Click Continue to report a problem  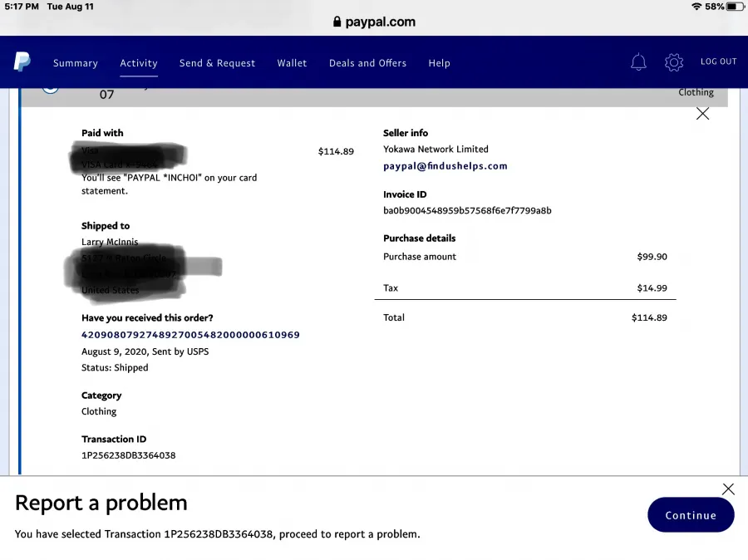pyautogui.click(x=691, y=514)
